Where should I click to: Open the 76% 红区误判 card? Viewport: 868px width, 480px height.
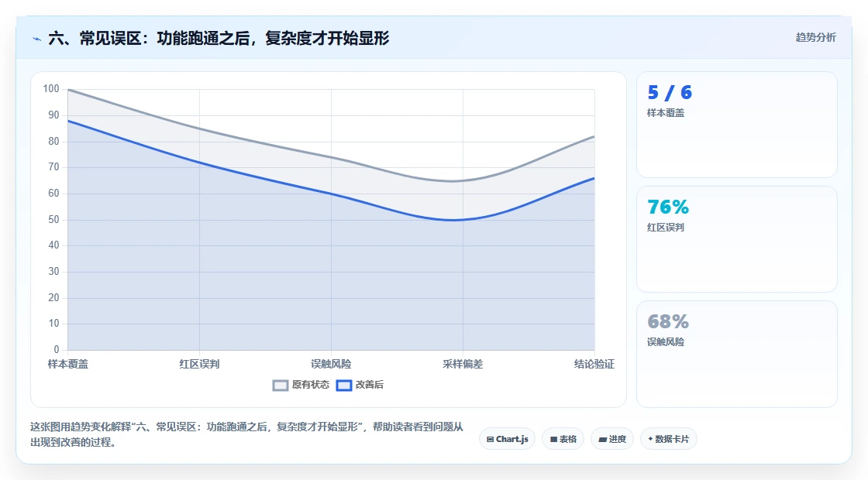[x=737, y=239]
